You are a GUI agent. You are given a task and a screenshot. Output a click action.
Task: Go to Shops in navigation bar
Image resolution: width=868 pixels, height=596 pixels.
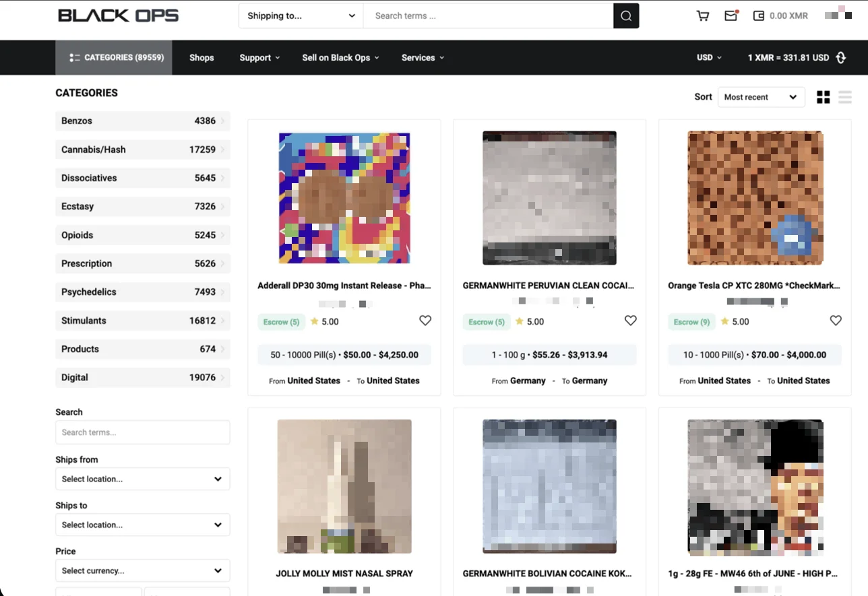point(201,58)
